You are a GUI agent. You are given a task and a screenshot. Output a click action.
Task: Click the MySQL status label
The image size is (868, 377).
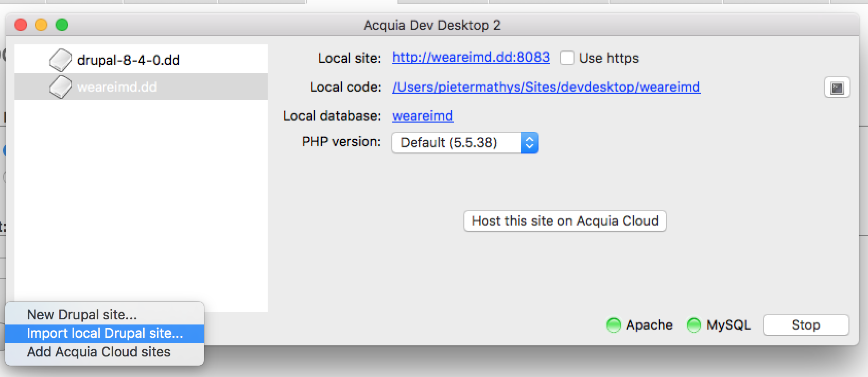click(728, 325)
